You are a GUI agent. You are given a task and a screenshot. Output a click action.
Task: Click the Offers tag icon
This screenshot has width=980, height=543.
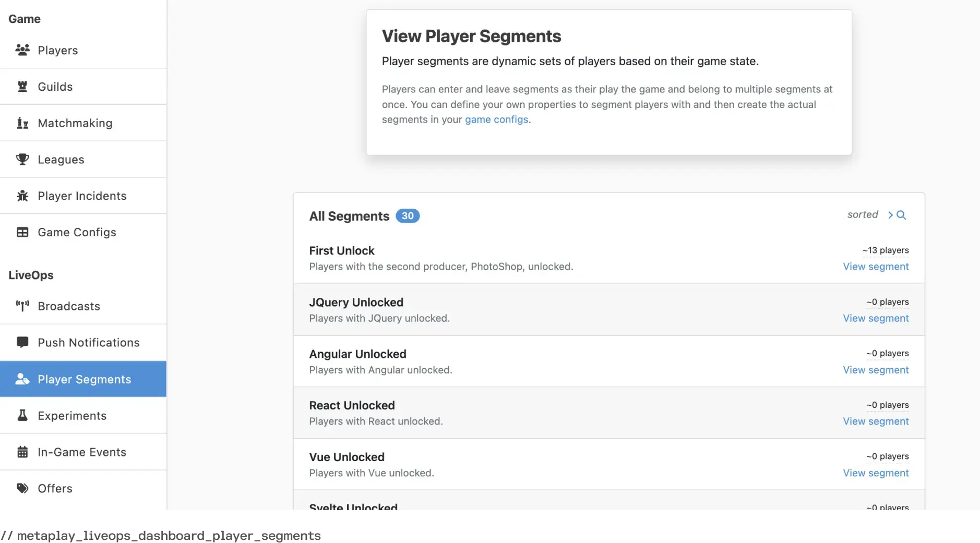(x=22, y=488)
